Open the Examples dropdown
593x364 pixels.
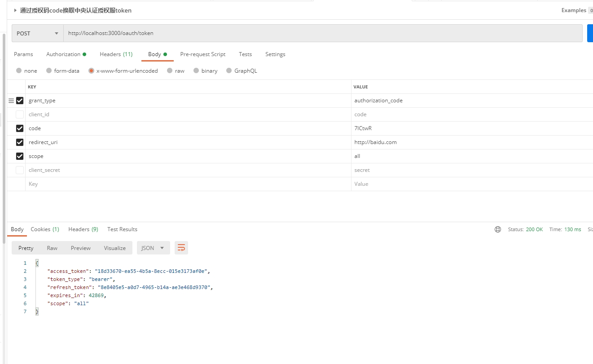click(x=577, y=10)
